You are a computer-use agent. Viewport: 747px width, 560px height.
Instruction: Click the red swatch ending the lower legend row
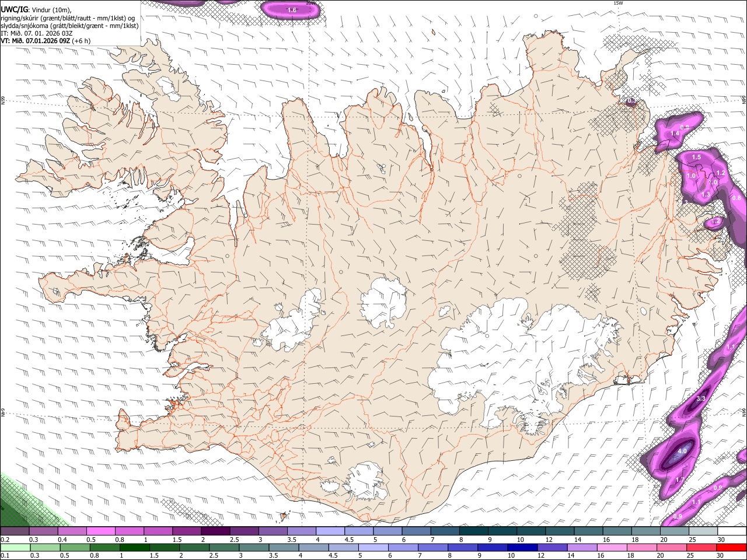(x=732, y=547)
